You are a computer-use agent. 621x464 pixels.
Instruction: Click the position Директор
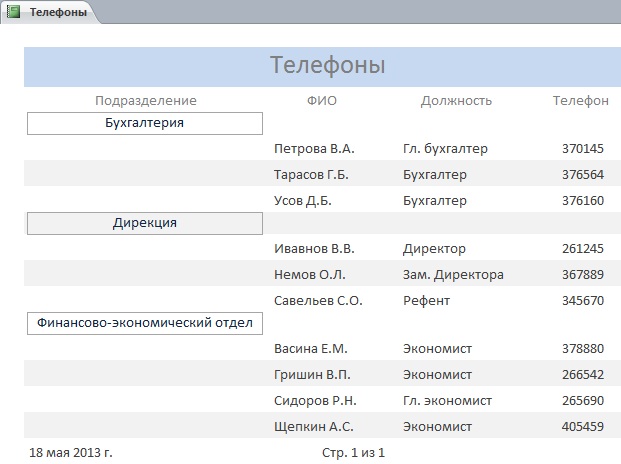pyautogui.click(x=434, y=249)
